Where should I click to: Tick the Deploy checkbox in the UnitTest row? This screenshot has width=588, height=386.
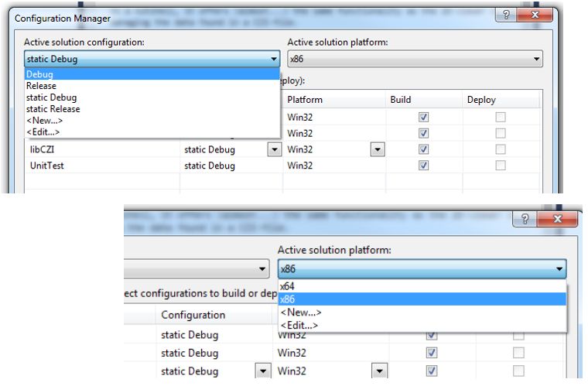501,166
